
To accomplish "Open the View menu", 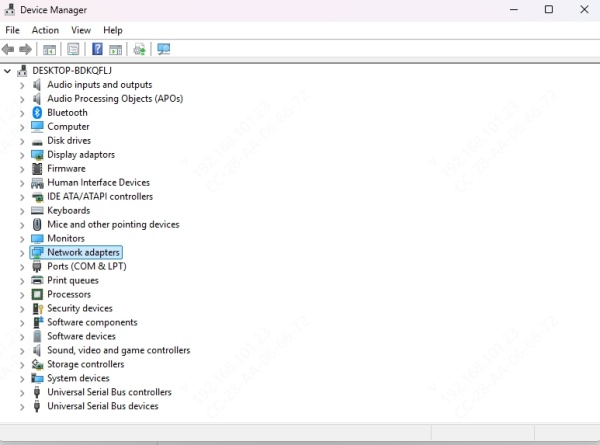I will click(81, 30).
